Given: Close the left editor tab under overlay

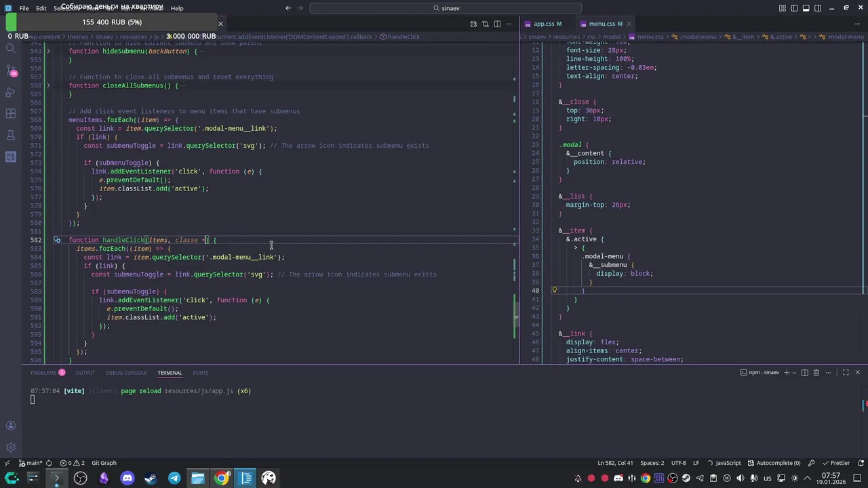Looking at the screenshot, I should pos(220,24).
